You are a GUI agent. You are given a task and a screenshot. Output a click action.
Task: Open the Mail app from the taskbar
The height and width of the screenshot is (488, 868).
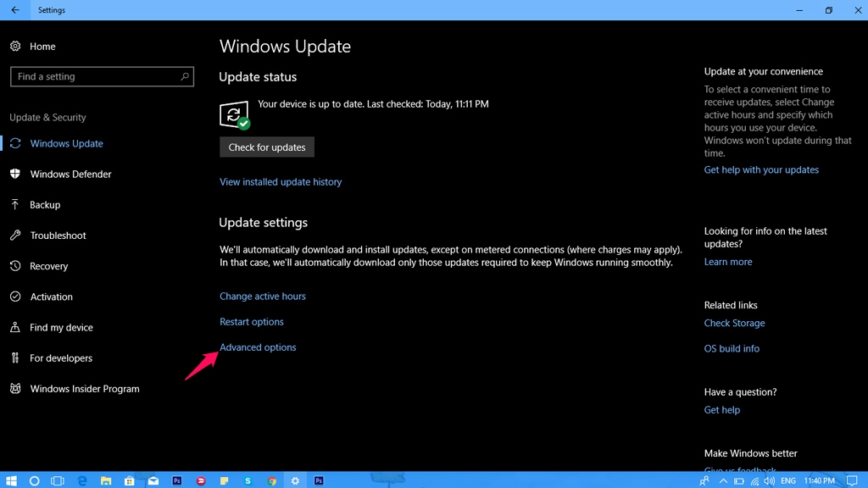coord(153,480)
